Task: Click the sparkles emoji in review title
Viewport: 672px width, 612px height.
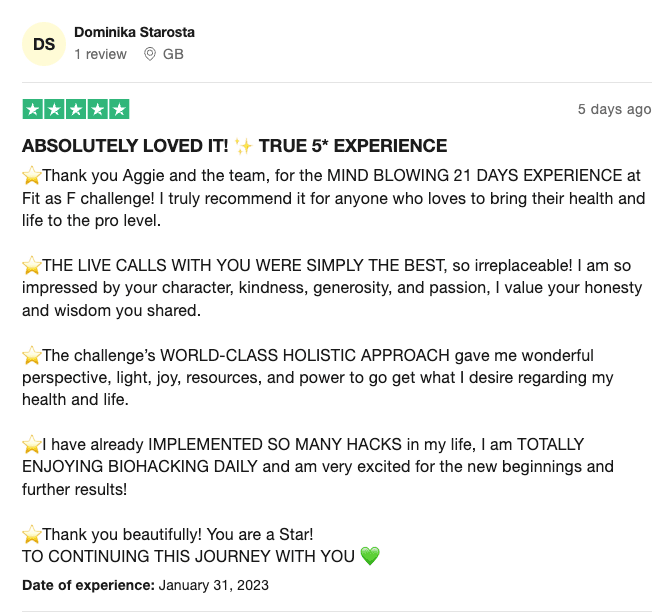Action: [x=244, y=146]
